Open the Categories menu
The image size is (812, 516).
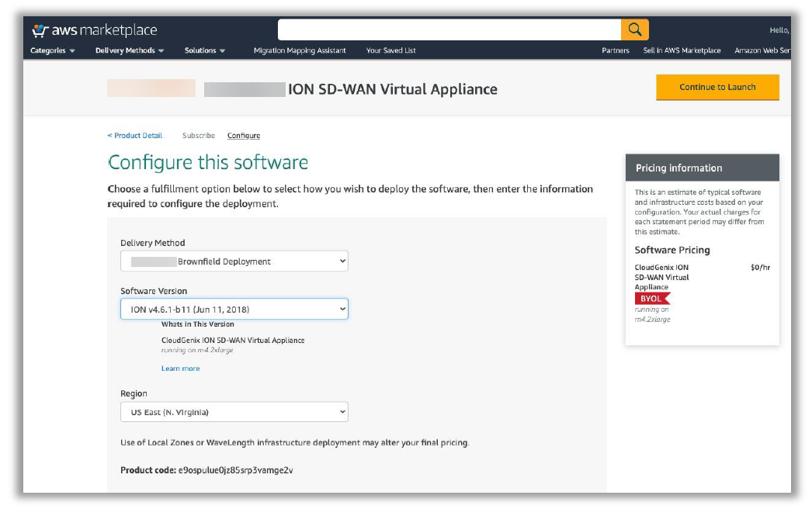point(53,50)
